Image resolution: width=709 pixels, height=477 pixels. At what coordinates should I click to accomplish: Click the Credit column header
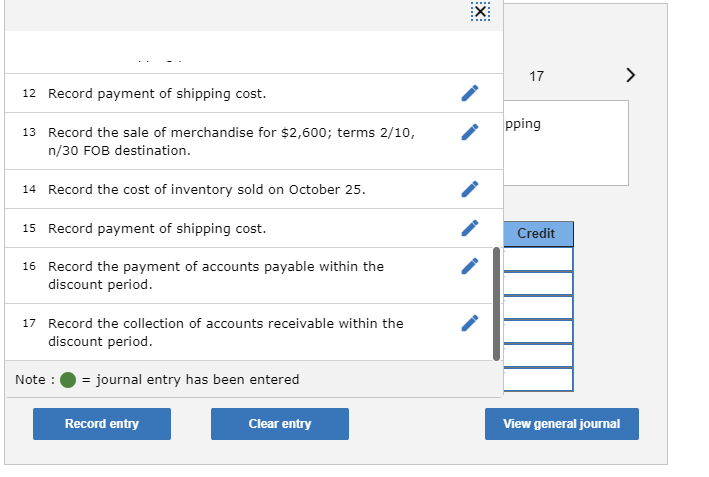coord(537,234)
